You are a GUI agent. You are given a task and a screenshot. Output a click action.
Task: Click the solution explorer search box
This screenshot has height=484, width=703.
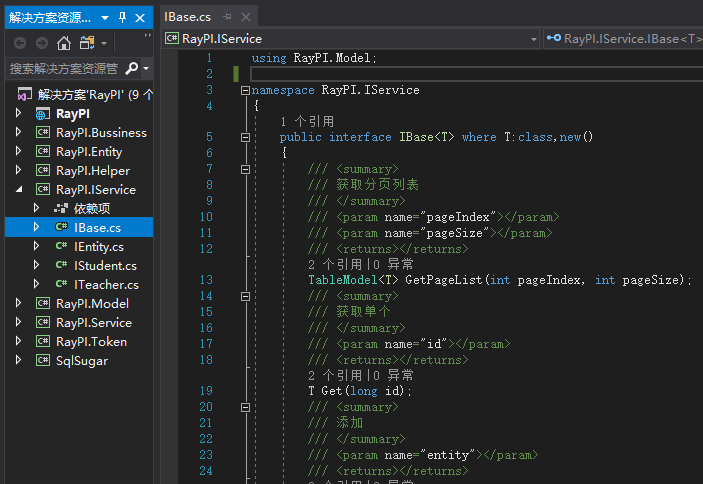(x=65, y=69)
